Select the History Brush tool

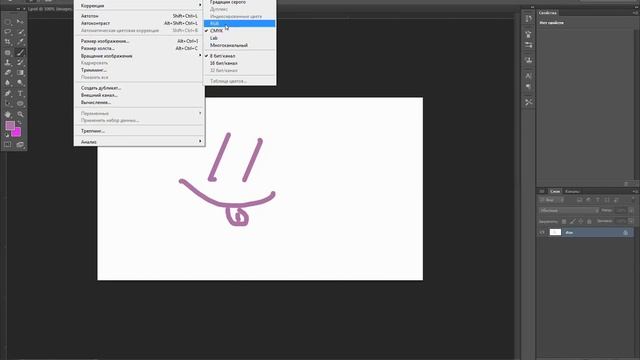tap(20, 62)
